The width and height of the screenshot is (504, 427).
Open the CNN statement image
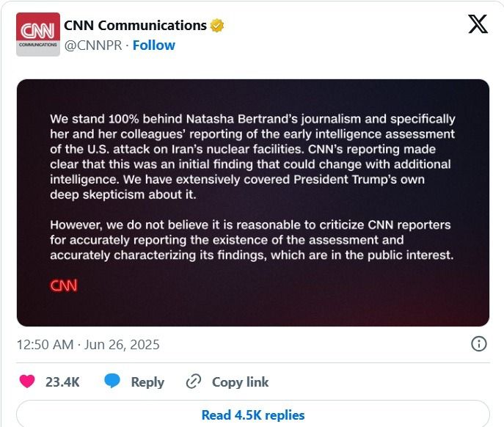[253, 203]
